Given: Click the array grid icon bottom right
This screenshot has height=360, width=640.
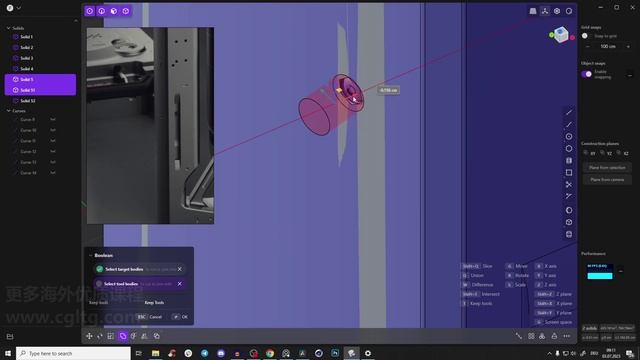Looking at the screenshot, I should (x=531, y=336).
